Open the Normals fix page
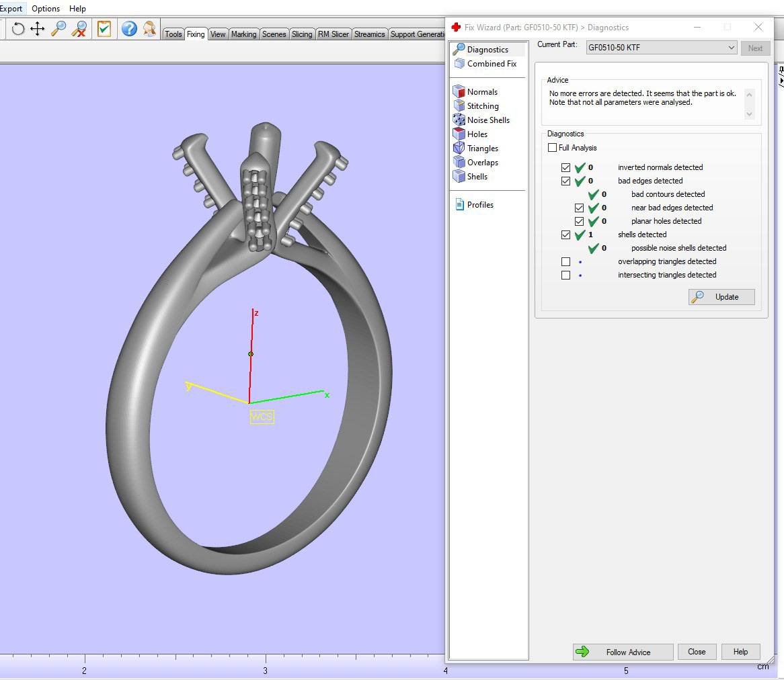The width and height of the screenshot is (784, 680). pos(482,92)
